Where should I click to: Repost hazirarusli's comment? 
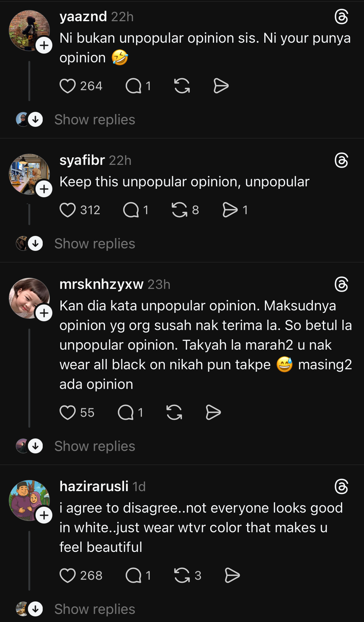[x=182, y=575]
